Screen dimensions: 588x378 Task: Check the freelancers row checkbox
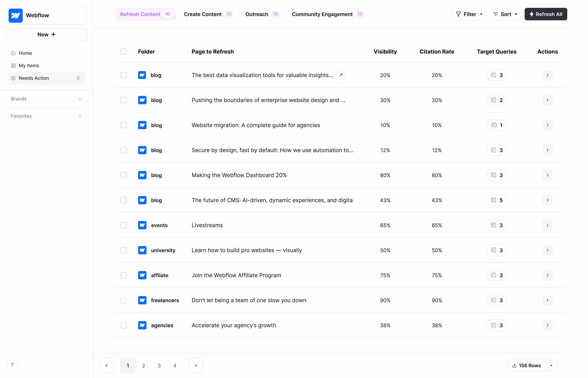[124, 300]
